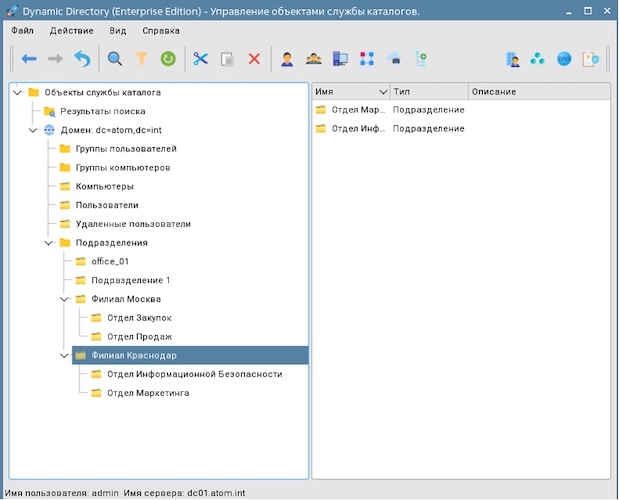
Task: Click the create computer icon in toolbar
Action: (340, 59)
